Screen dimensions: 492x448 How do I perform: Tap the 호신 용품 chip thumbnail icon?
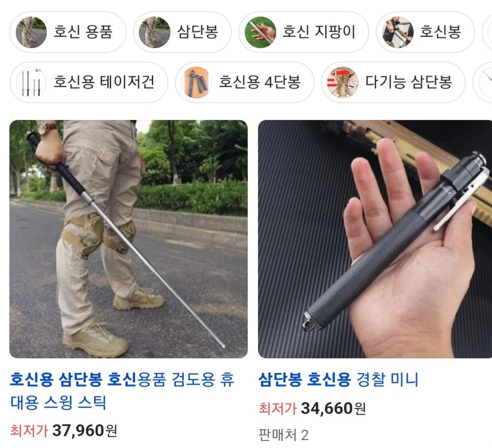click(x=31, y=32)
